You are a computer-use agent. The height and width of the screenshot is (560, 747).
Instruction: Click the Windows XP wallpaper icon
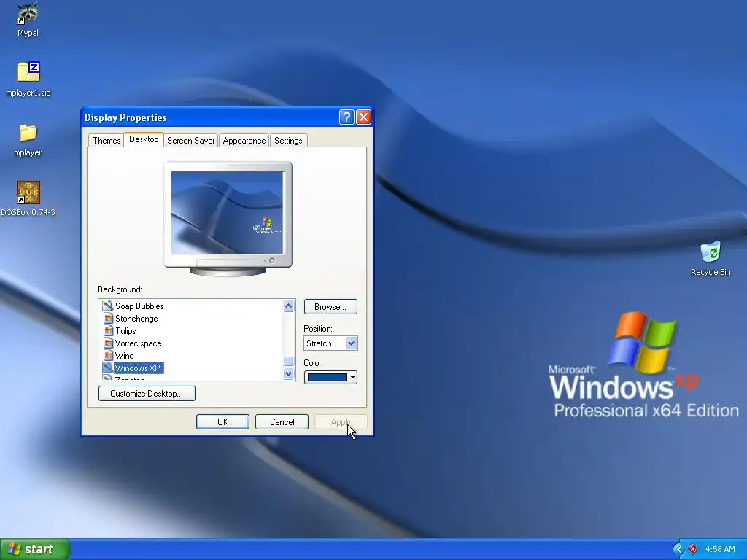pos(108,367)
